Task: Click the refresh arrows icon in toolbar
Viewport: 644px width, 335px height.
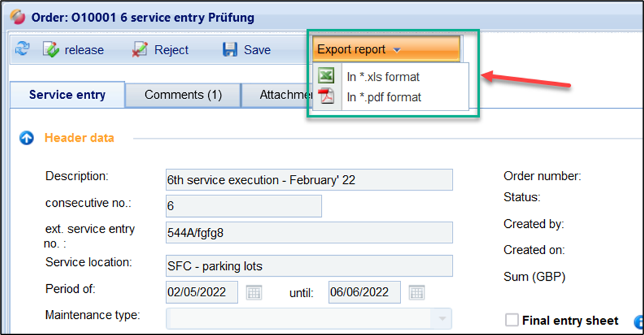Action: pos(22,50)
